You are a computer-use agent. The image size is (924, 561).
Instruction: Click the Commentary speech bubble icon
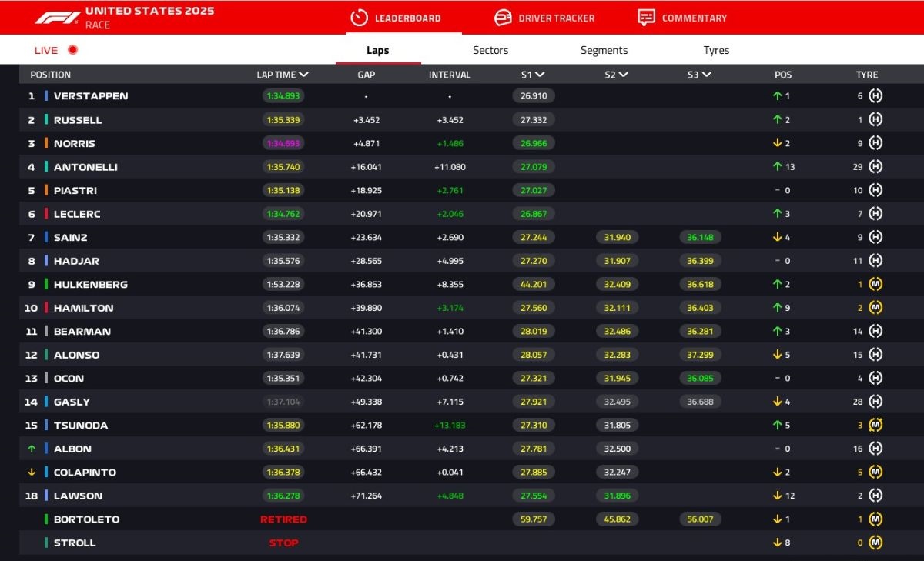tap(646, 18)
